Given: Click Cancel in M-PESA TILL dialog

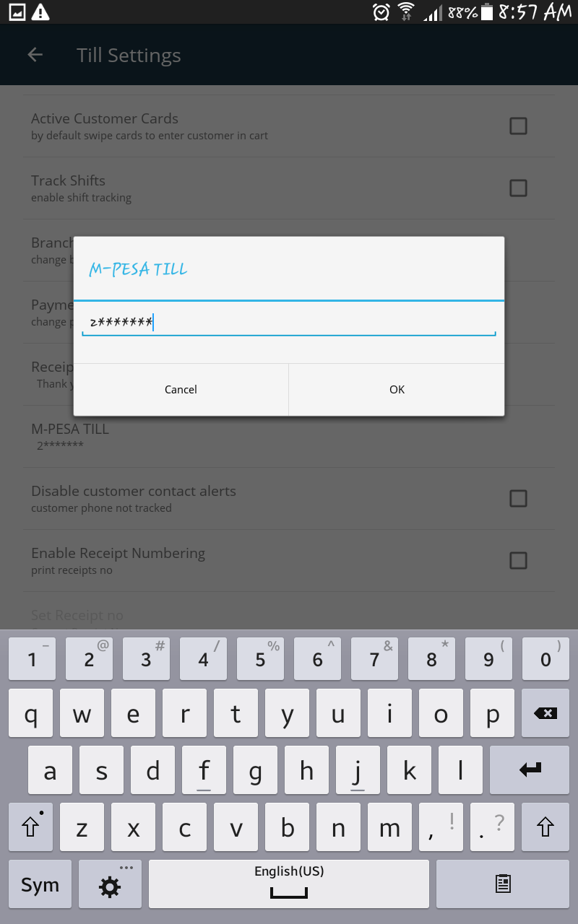Looking at the screenshot, I should (181, 390).
